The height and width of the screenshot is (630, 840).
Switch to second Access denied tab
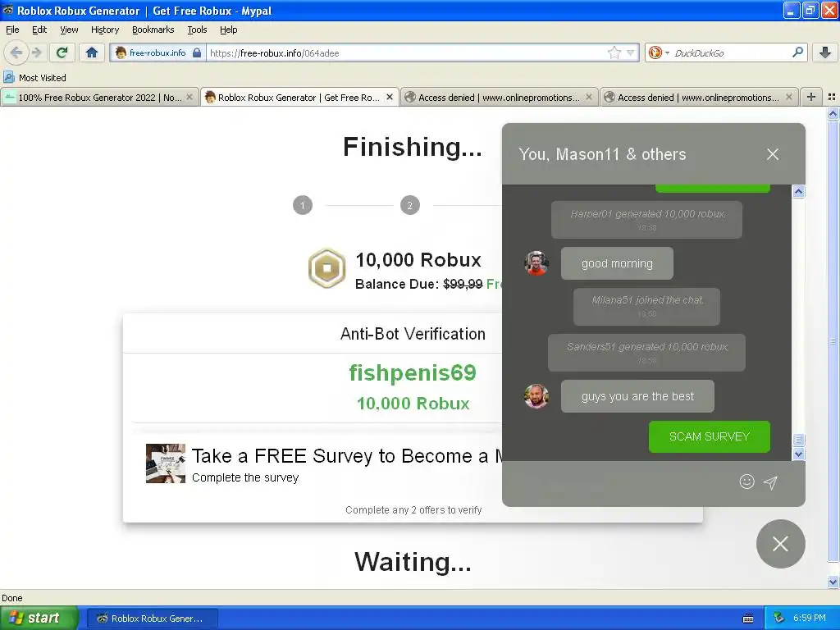click(x=698, y=98)
